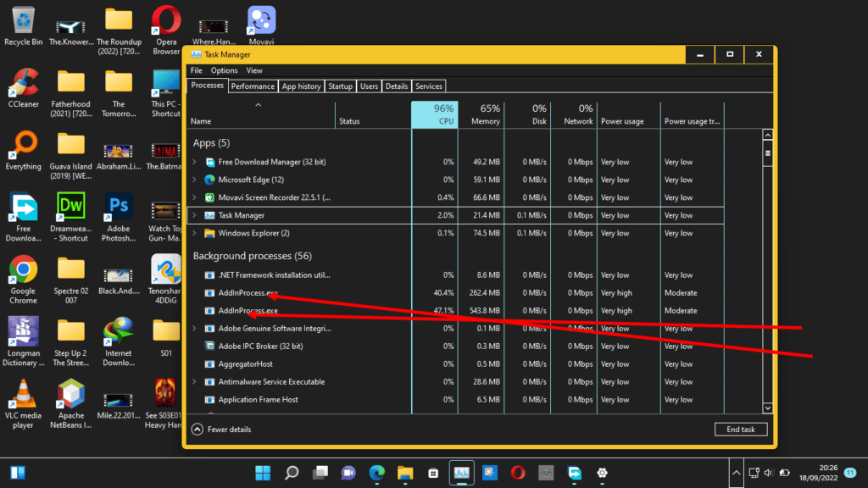Expand Adobe Genuine Software Integrity row
868x488 pixels.
pyautogui.click(x=194, y=328)
